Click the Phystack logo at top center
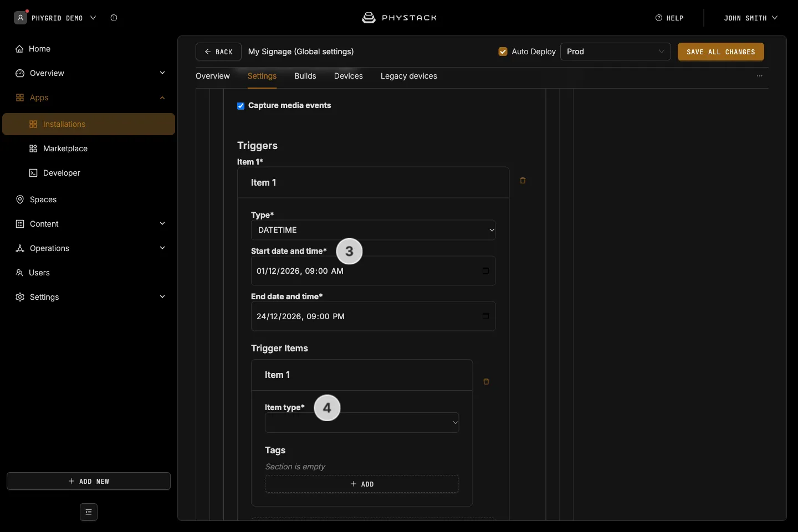The height and width of the screenshot is (532, 798). 399,18
